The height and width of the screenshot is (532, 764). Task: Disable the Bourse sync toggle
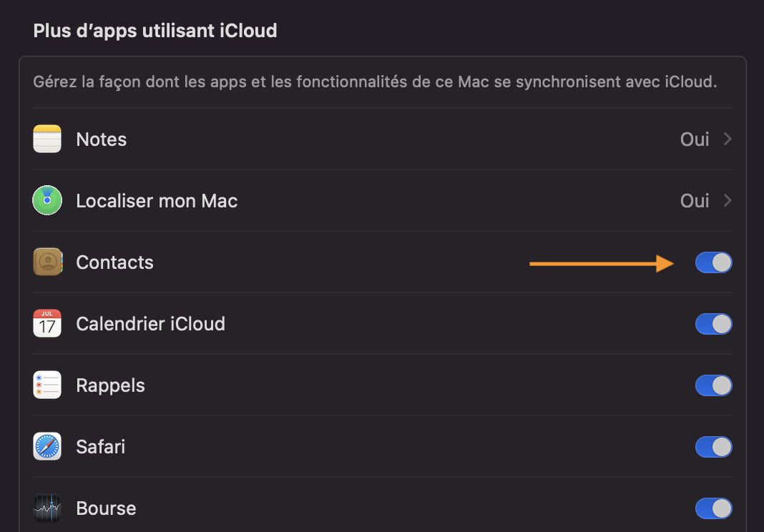point(713,508)
